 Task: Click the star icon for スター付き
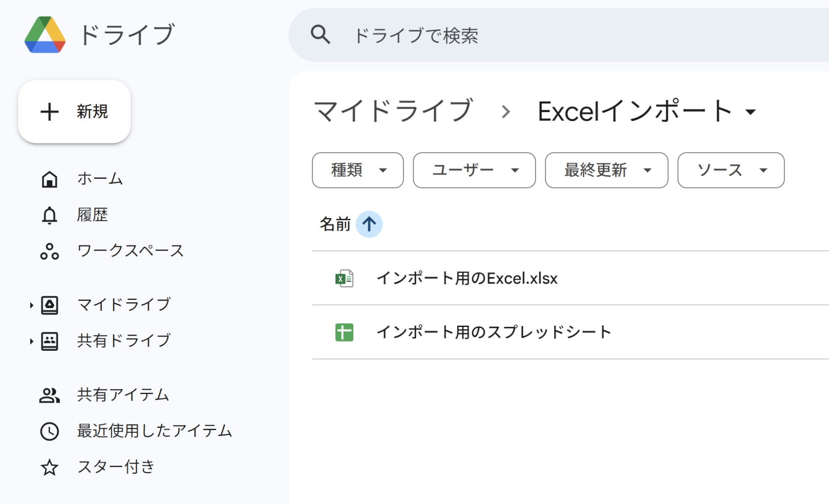pyautogui.click(x=49, y=467)
